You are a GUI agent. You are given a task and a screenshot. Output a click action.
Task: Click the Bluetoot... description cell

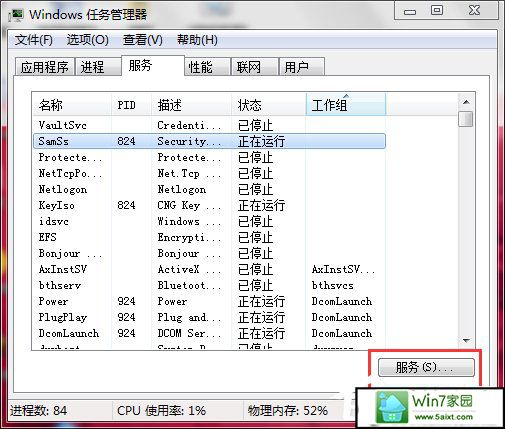point(189,285)
